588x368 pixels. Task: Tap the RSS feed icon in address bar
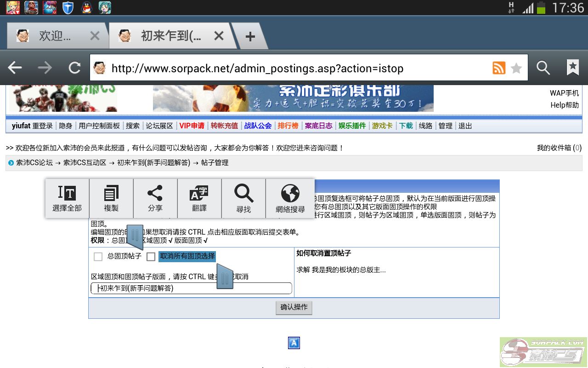pyautogui.click(x=498, y=68)
